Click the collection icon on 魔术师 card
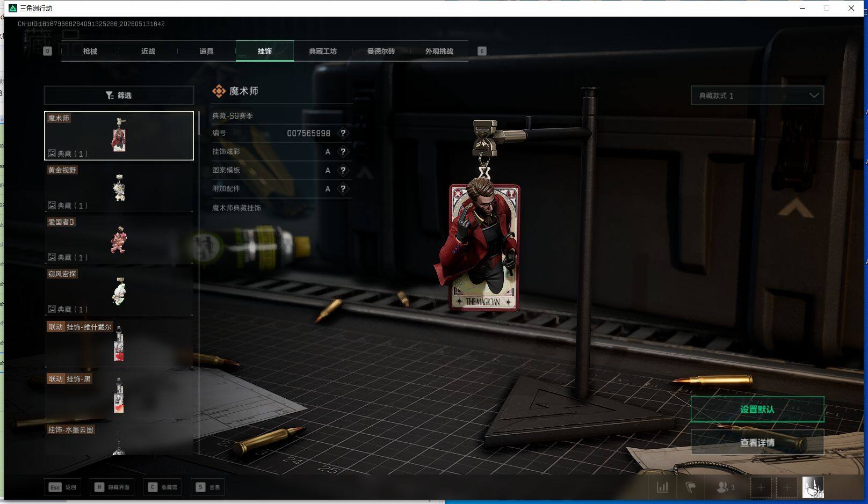This screenshot has height=504, width=868. pyautogui.click(x=52, y=154)
